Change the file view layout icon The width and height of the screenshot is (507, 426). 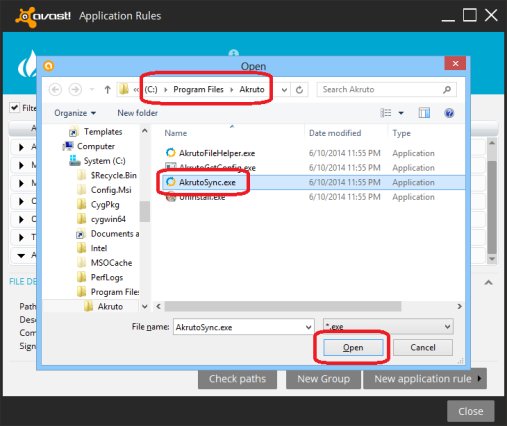tap(386, 113)
